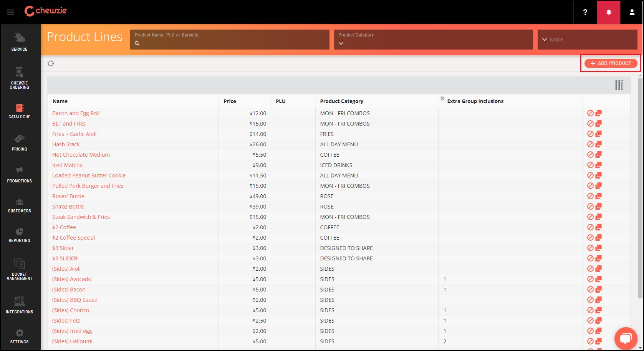Sort by Name column header
The height and width of the screenshot is (351, 644).
pos(60,101)
